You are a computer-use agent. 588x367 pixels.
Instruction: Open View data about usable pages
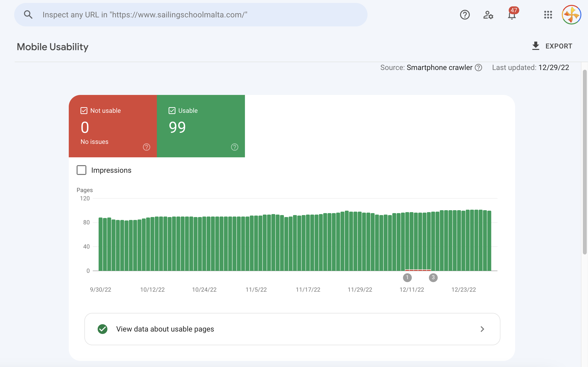point(292,329)
